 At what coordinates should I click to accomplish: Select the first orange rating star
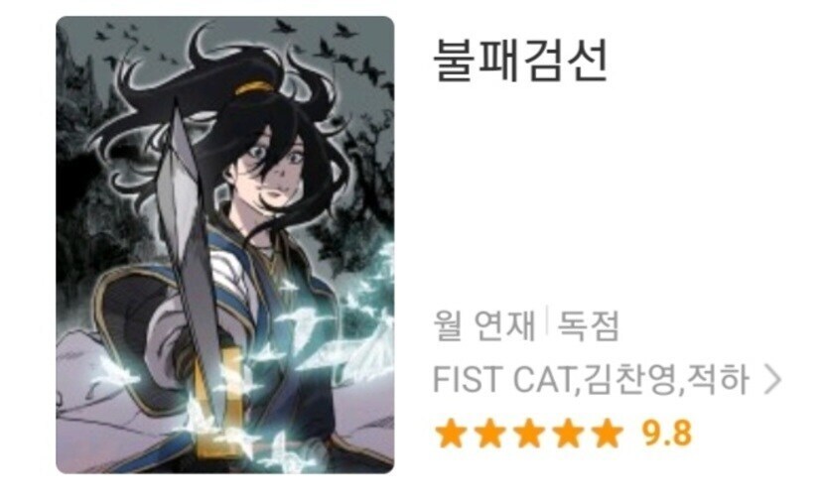tap(451, 434)
